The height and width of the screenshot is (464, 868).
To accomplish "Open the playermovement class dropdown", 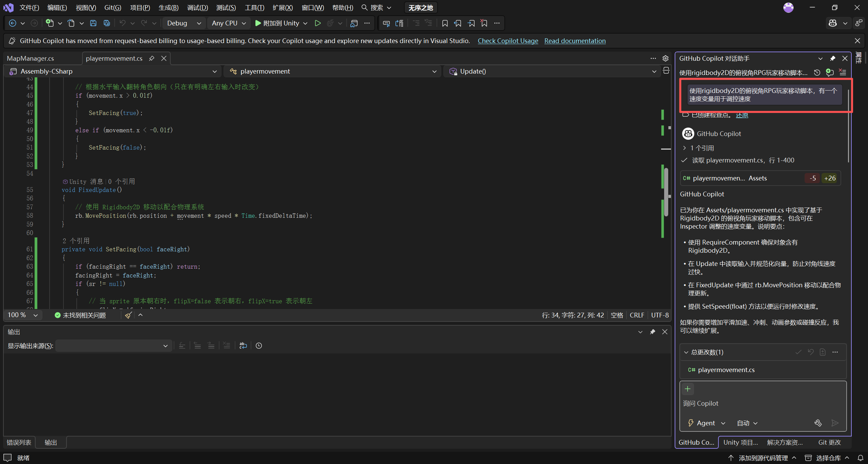I will (333, 71).
